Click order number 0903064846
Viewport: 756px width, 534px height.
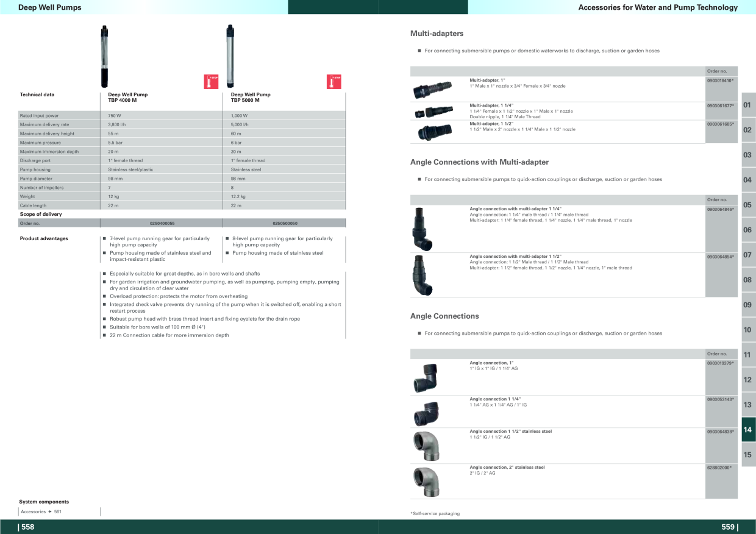pyautogui.click(x=720, y=209)
